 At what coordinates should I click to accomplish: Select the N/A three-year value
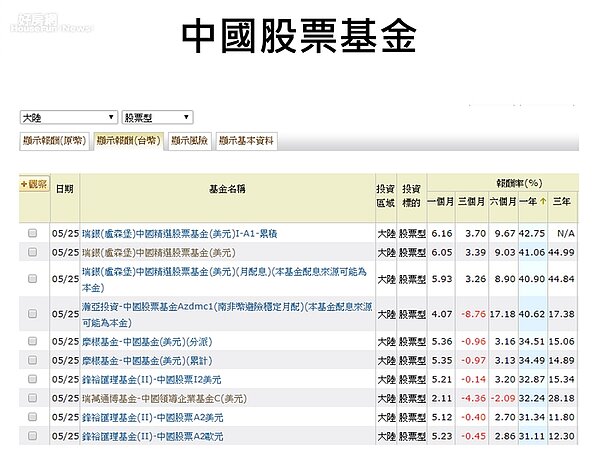tap(566, 233)
